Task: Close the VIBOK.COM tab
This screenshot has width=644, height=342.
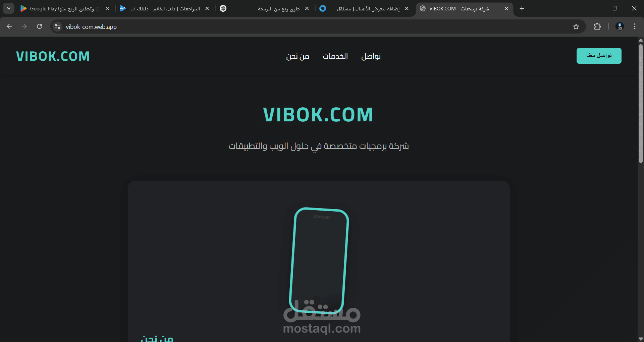Action: pyautogui.click(x=506, y=8)
